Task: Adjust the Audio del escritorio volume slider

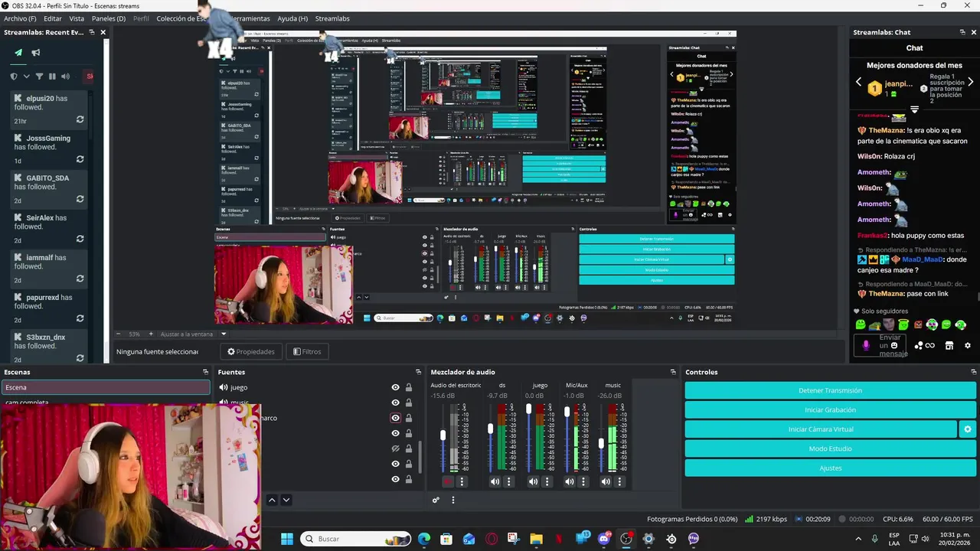Action: coord(443,435)
